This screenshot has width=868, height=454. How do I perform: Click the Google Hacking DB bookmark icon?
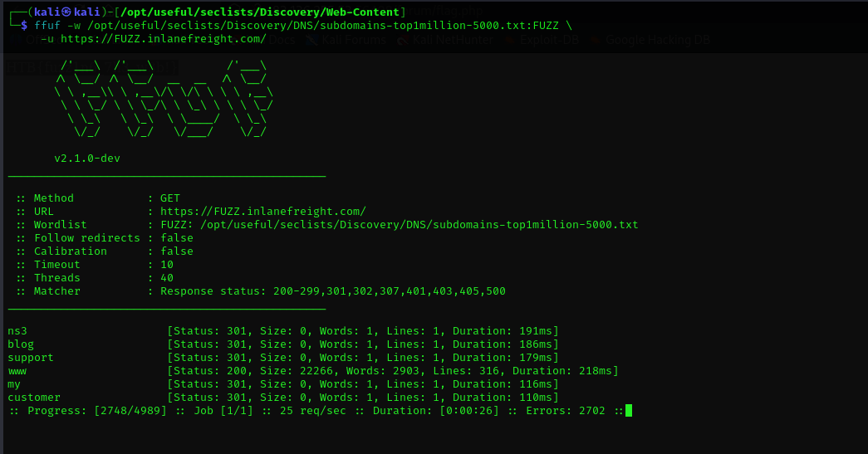click(x=596, y=40)
